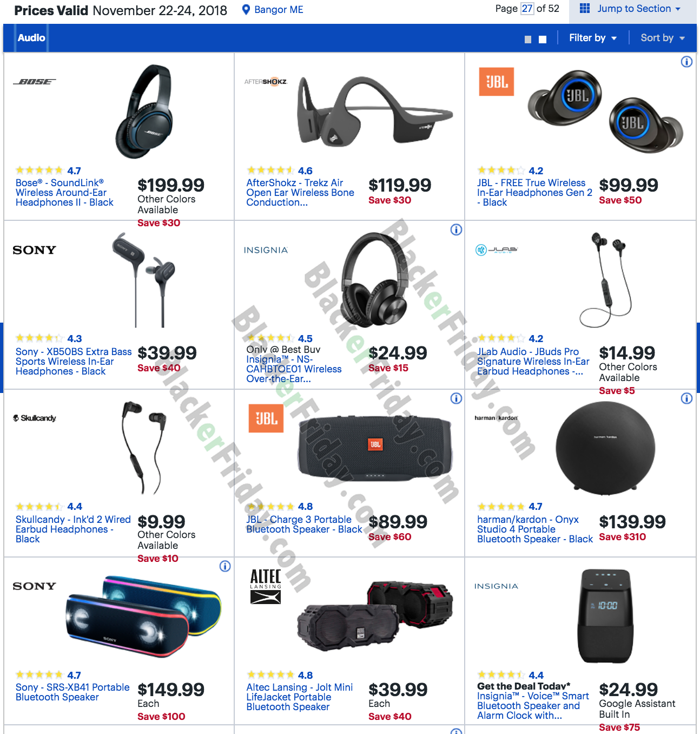
Task: Open Bose SoundLink Wireless Headphones II link
Action: coord(64,193)
